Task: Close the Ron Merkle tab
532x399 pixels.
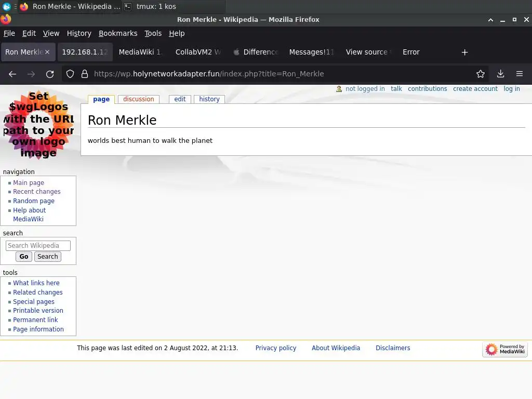Action: click(x=47, y=52)
